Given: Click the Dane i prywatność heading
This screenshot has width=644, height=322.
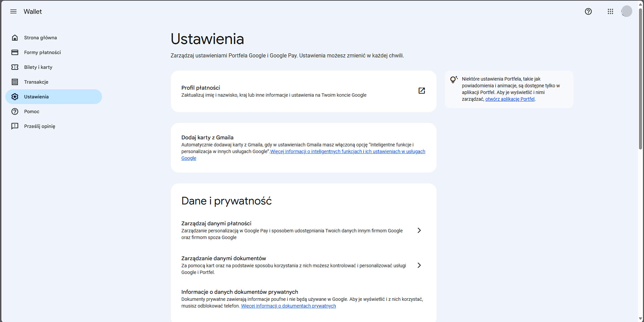Looking at the screenshot, I should (227, 201).
